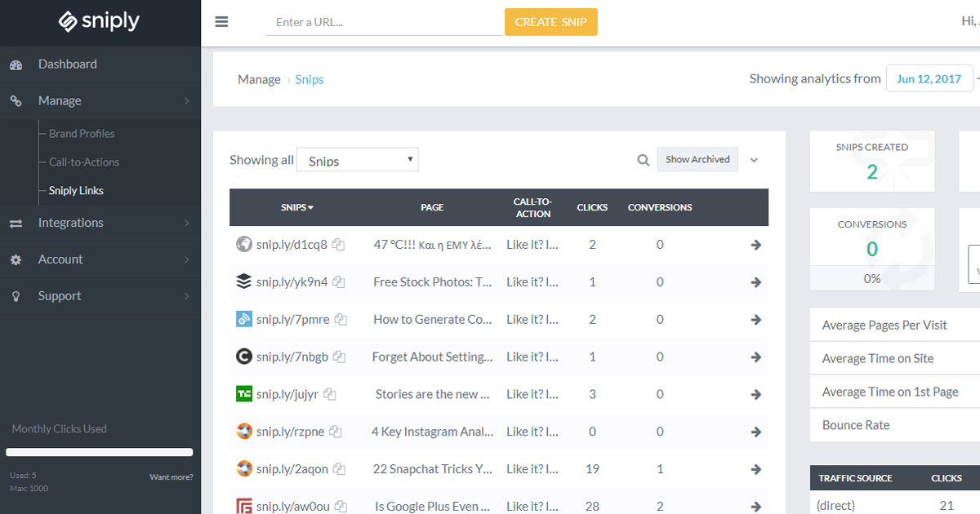The image size is (980, 514).
Task: Click the Dashboard gauge icon
Action: point(16,64)
